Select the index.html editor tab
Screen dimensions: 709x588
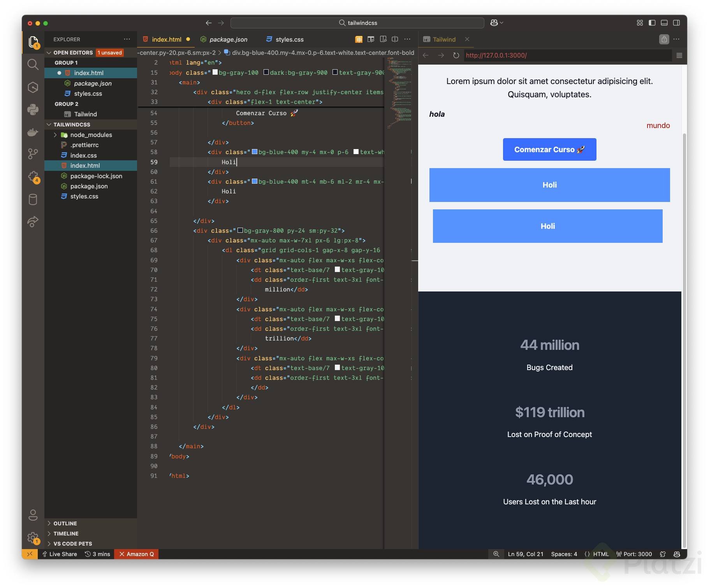pyautogui.click(x=166, y=39)
